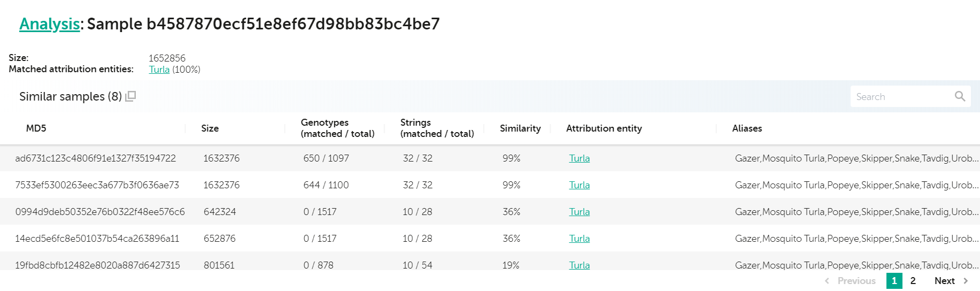Screen dimensions: 980x291
Task: Click the Previous page chevron arrow
Action: [x=827, y=281]
